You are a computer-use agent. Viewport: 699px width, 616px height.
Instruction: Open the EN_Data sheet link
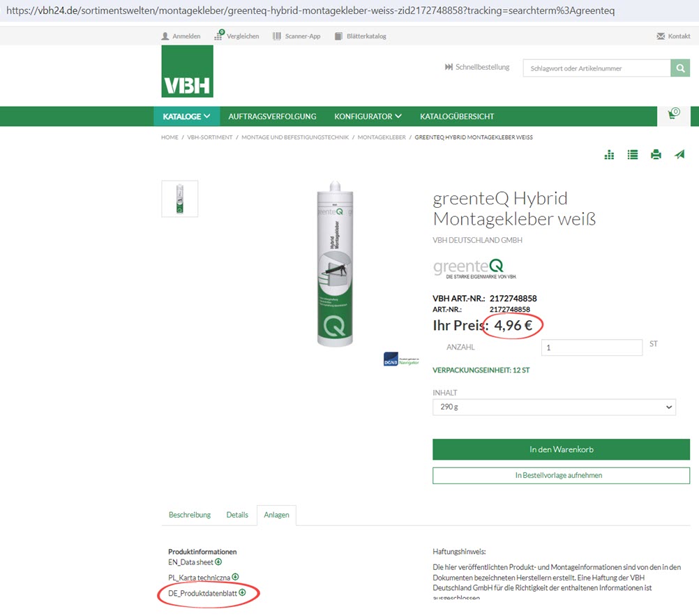[190, 562]
